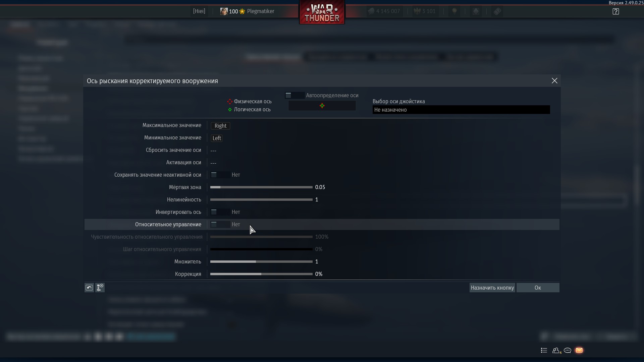
Task: Click Plegmatiker player profile name
Action: 260,11
